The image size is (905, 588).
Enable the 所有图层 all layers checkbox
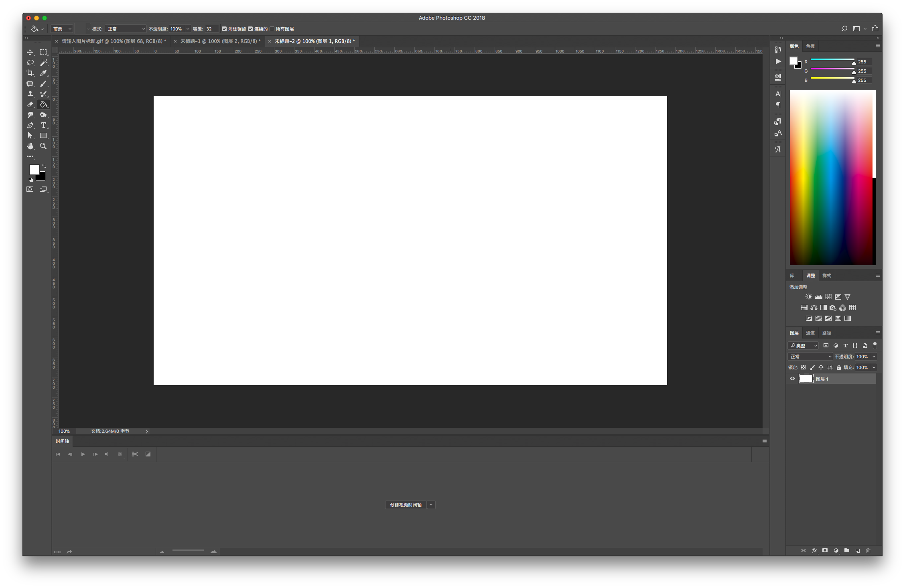point(272,29)
